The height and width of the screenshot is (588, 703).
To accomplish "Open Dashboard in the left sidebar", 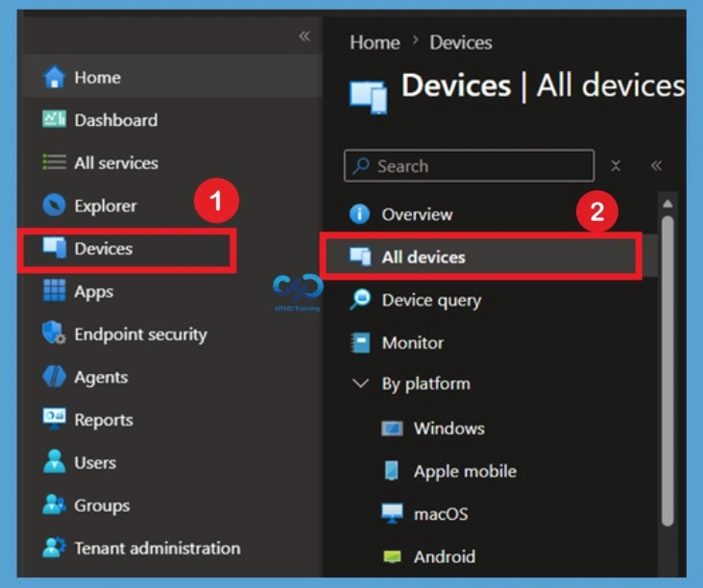I will [x=173, y=119].
